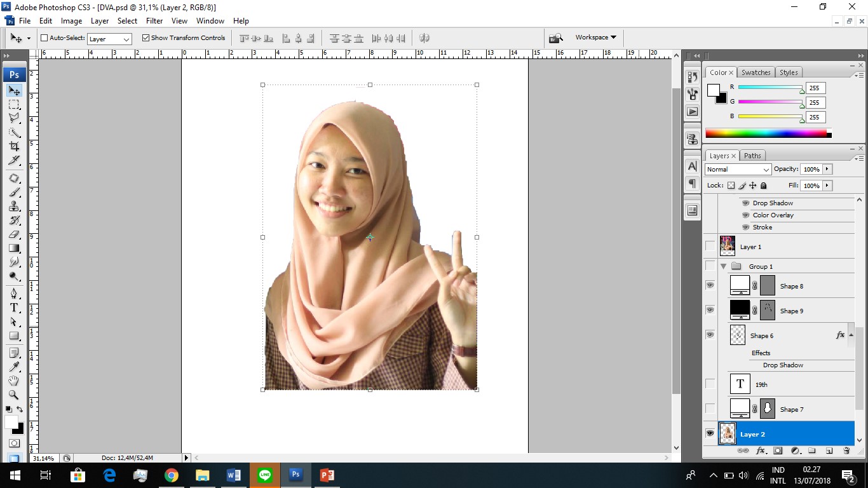The width and height of the screenshot is (868, 488).
Task: Collapse the Group 1 folder triangle
Action: [723, 266]
